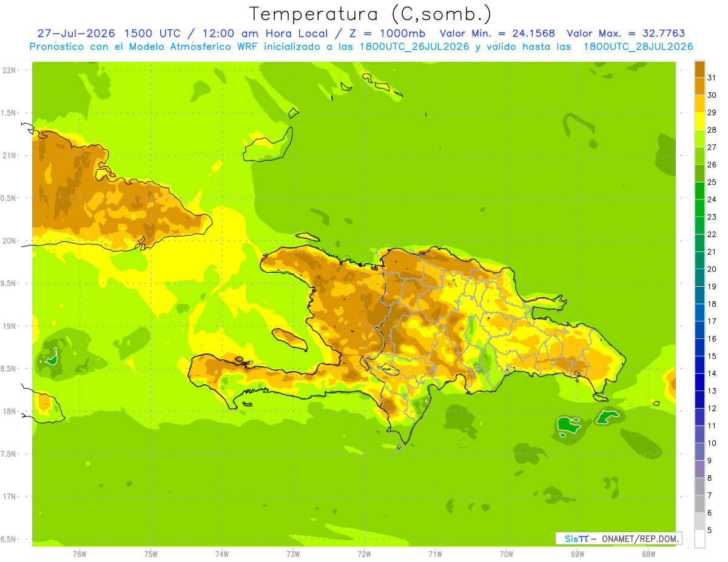Click the colorbar label 27
The width and height of the screenshot is (728, 562).
(x=712, y=147)
